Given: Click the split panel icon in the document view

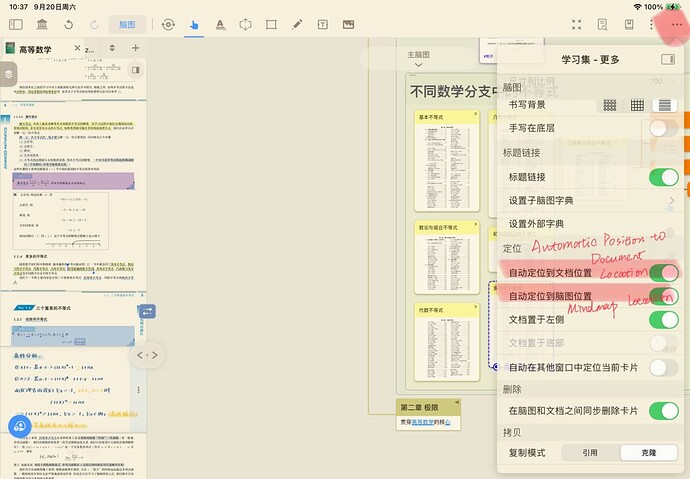Looking at the screenshot, I should (x=136, y=70).
